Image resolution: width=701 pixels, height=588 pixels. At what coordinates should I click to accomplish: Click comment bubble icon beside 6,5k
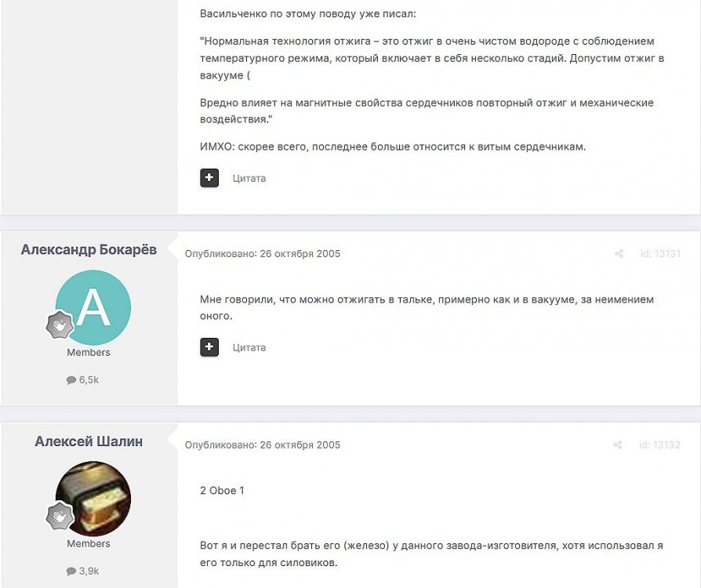pos(71,380)
